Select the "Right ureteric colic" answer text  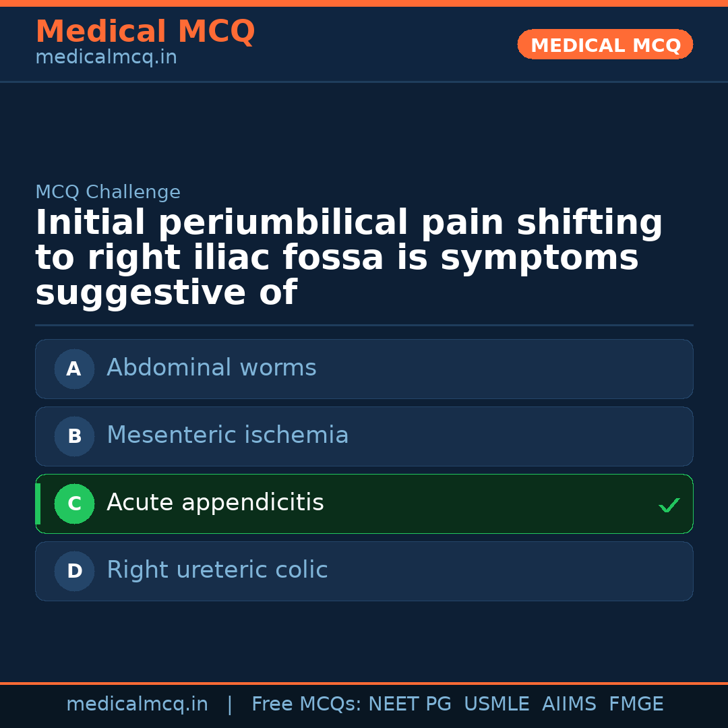[217, 570]
